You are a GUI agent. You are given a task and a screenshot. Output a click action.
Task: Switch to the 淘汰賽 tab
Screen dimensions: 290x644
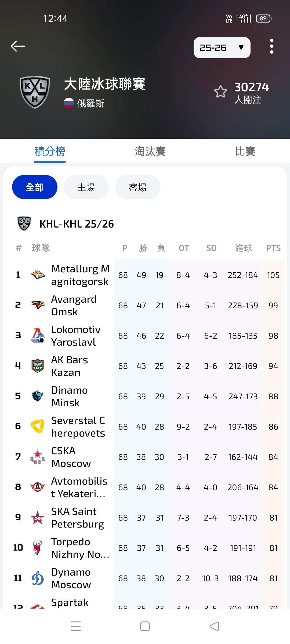point(150,151)
